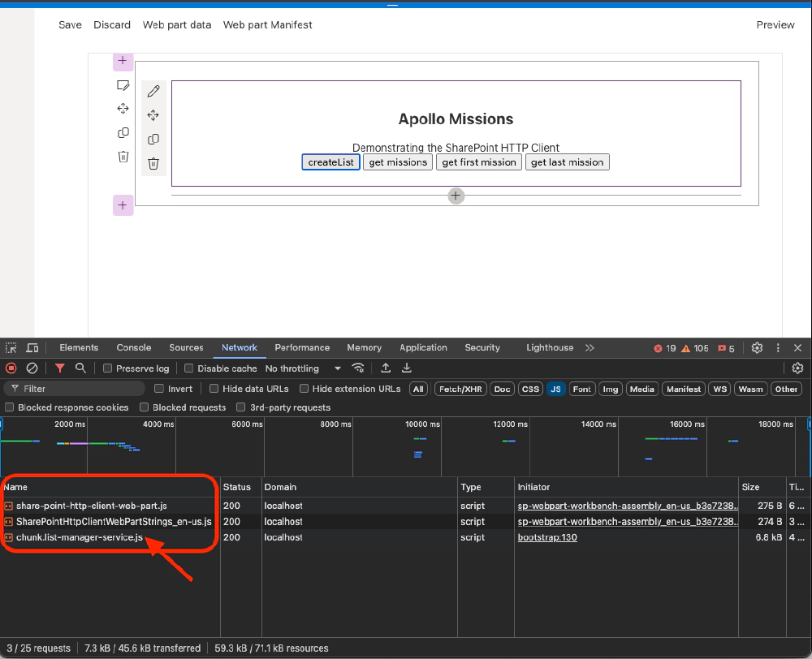Screen dimensions: 812x659
Task: Select chunk.list-manager-service.js request row
Action: 405,537
